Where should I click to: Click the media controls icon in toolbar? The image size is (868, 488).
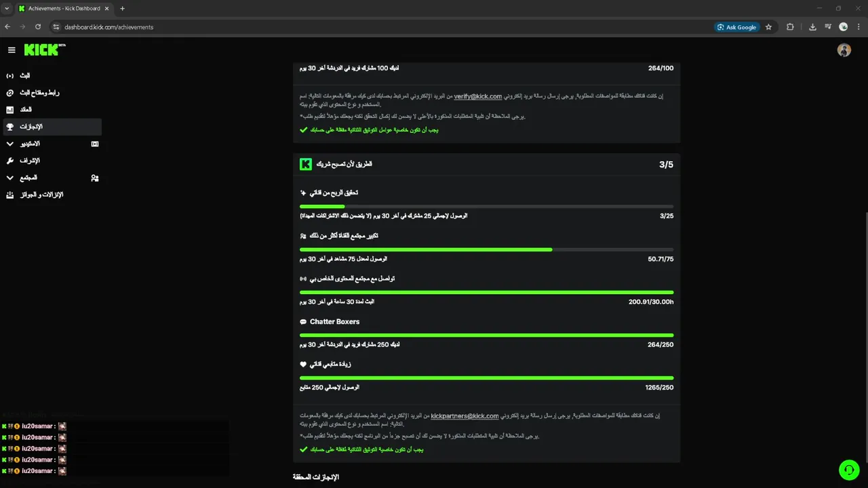pyautogui.click(x=828, y=27)
